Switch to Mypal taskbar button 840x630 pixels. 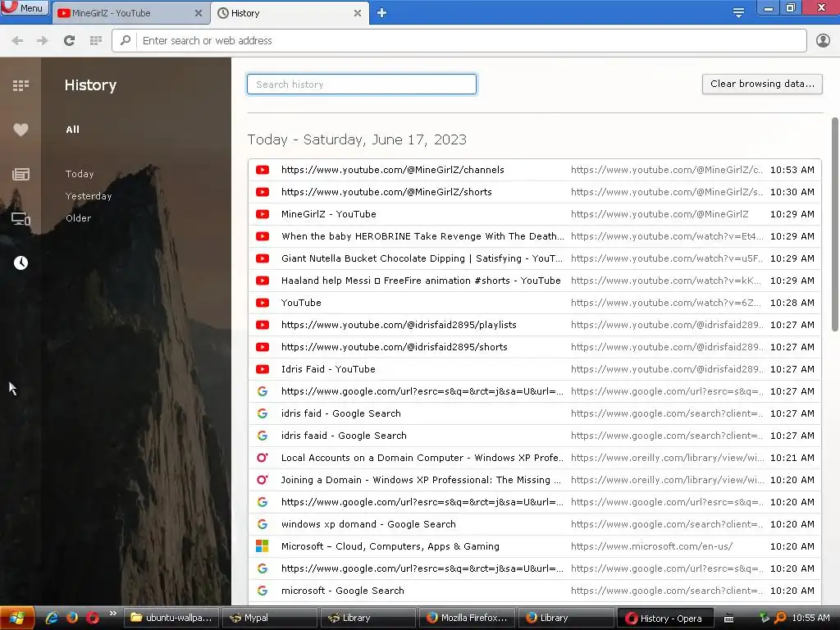point(271,618)
